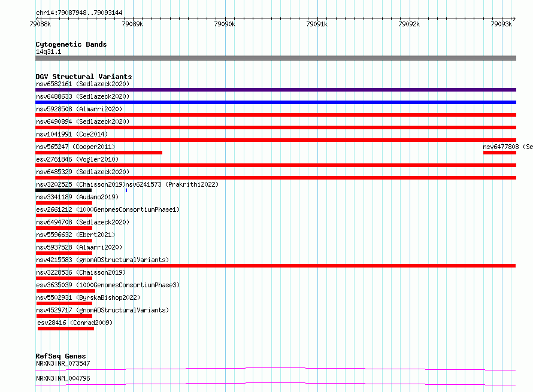Click the red nsv5502931 variant bar
The width and height of the screenshot is (533, 392).
(x=64, y=303)
